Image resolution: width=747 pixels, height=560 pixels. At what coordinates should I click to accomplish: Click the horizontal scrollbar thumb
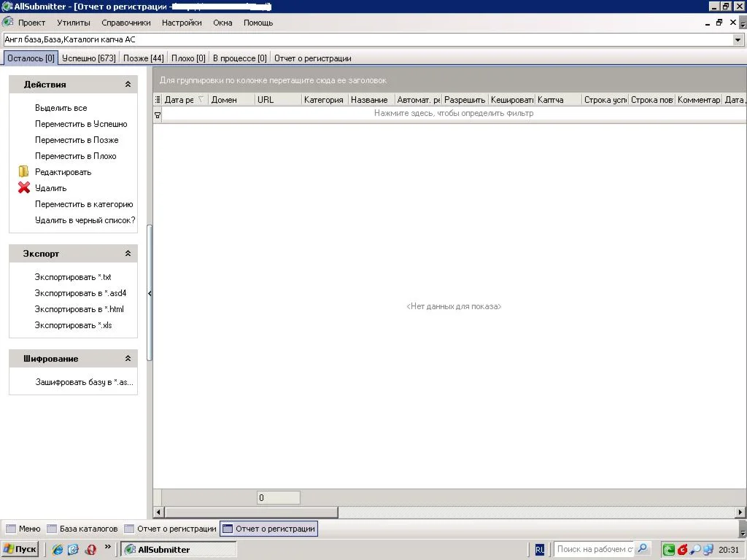[x=251, y=513]
